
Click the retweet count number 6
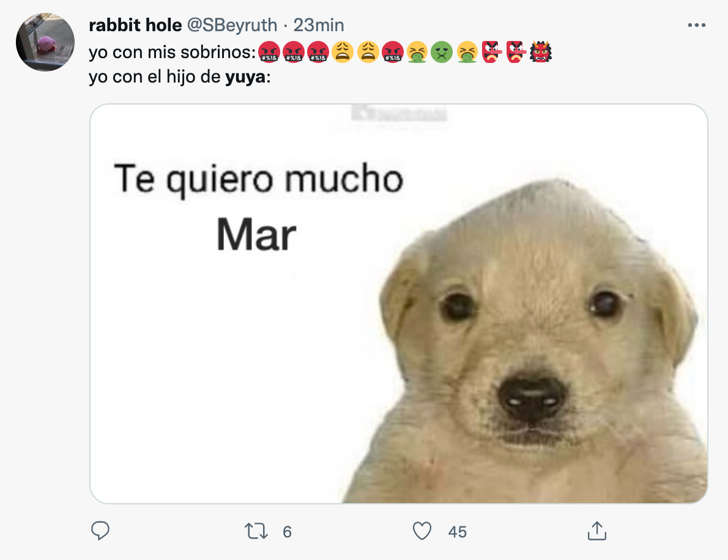point(287,532)
